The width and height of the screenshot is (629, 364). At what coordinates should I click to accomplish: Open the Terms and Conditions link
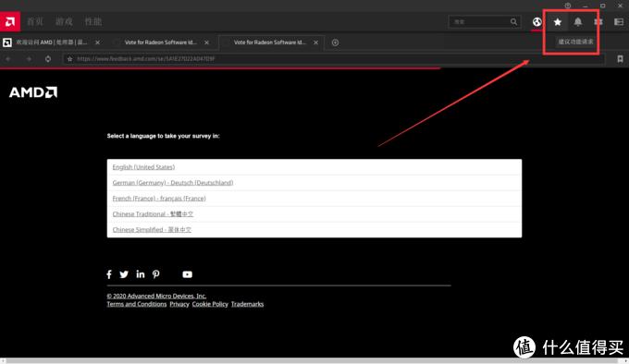click(136, 304)
